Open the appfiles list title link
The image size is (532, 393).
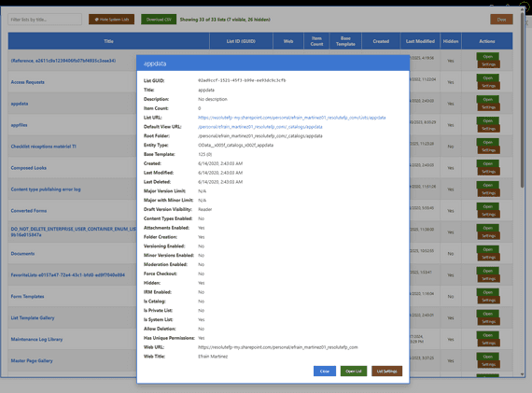click(x=19, y=125)
